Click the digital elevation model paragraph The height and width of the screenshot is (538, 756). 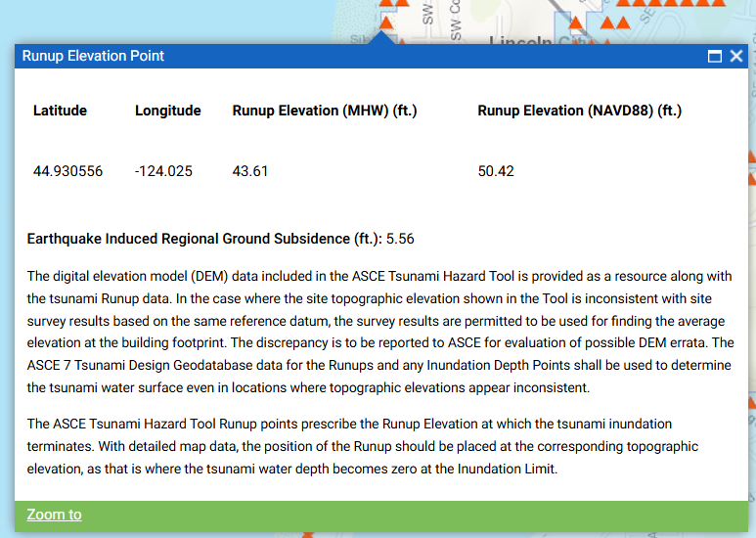tap(379, 332)
